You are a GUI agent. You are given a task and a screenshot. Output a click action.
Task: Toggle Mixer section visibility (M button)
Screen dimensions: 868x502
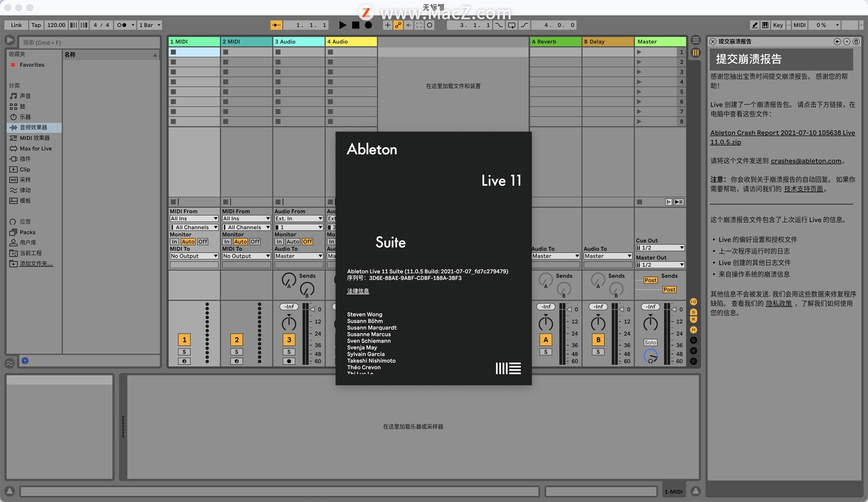coord(693,330)
